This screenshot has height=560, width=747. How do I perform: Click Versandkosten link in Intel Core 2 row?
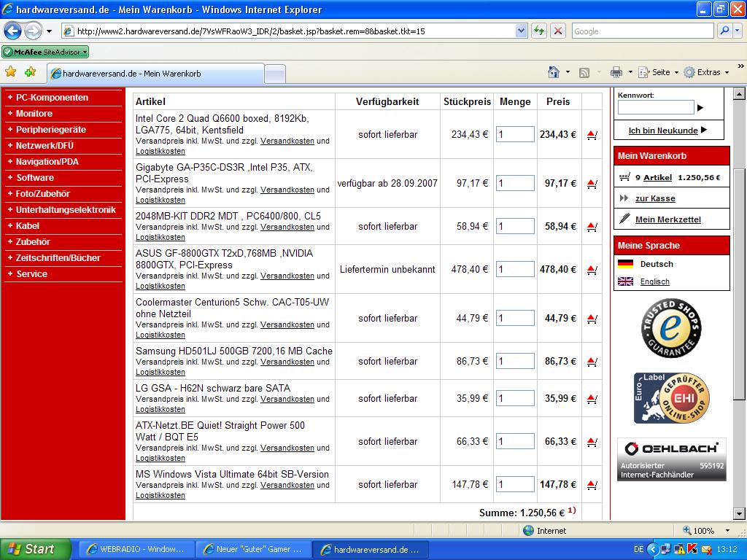point(287,141)
